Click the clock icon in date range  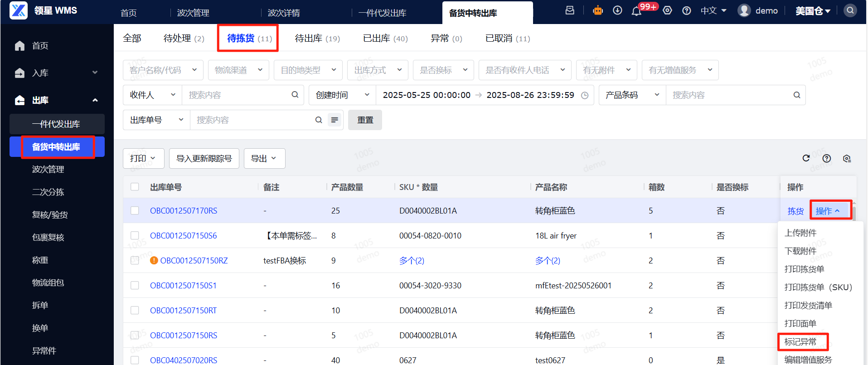(585, 95)
